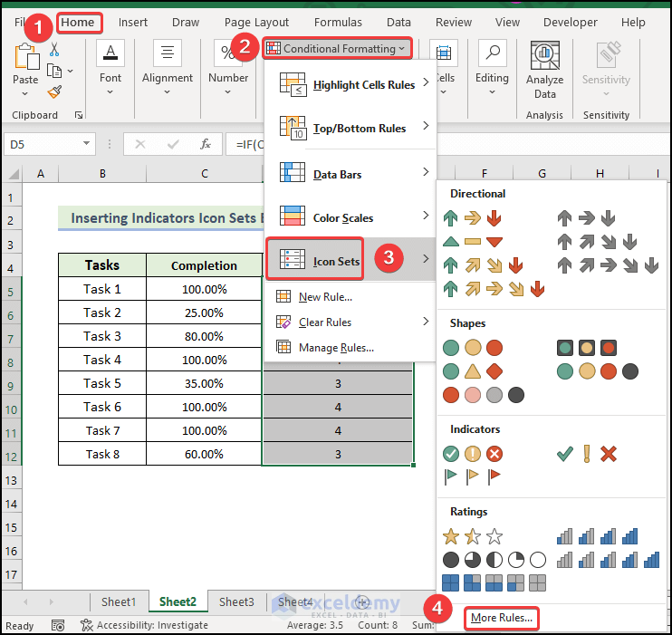Open the Editing search icon group
The width and height of the screenshot is (672, 635).
coord(492,62)
